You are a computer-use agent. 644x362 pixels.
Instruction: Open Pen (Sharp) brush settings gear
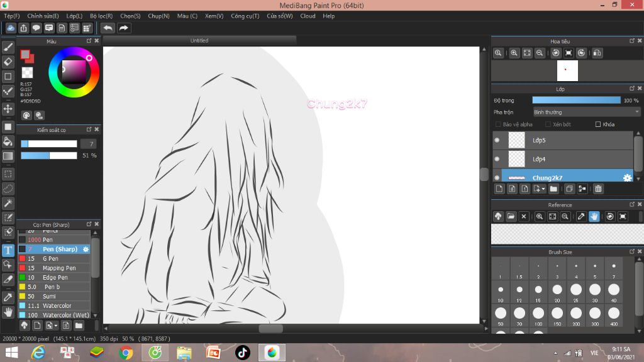coord(86,249)
